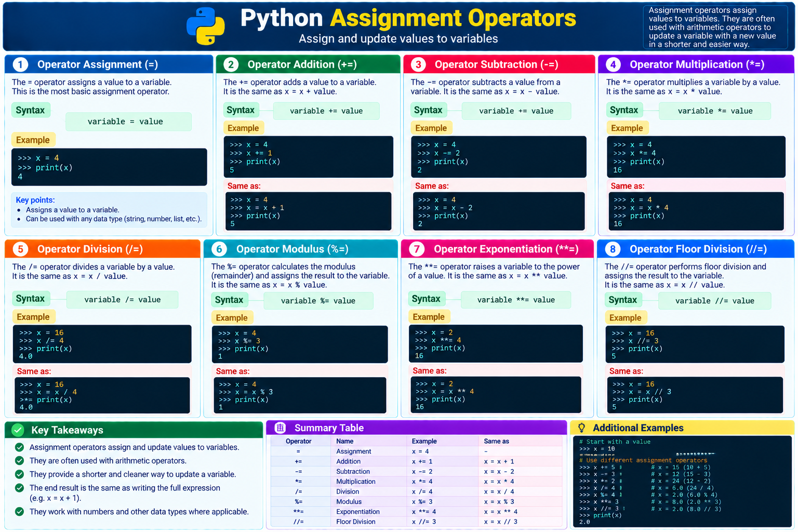Click the grid icon beside Summary Table heading
The height and width of the screenshot is (532, 798).
coord(281,428)
